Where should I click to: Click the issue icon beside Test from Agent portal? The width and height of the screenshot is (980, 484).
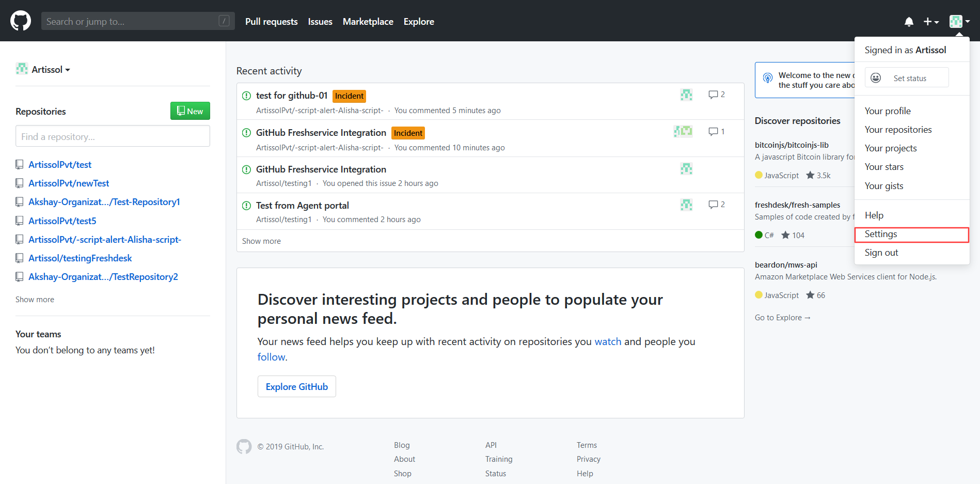click(x=246, y=206)
